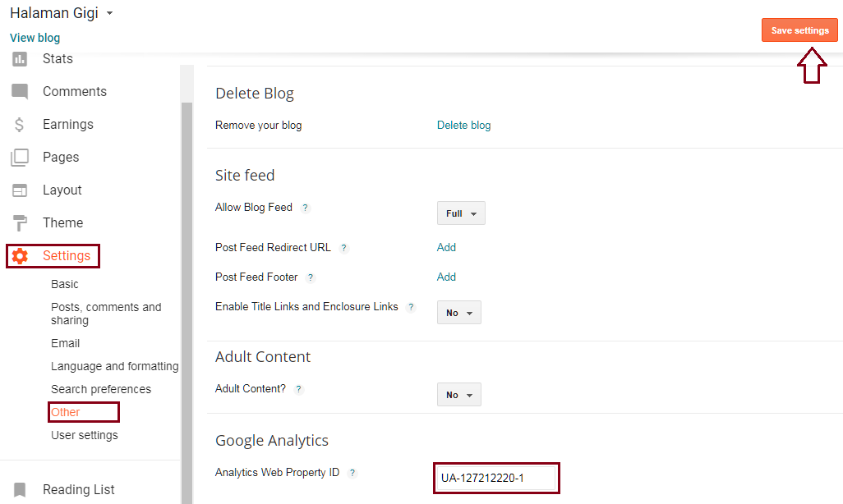This screenshot has width=843, height=504.
Task: Open help for Analytics Web Property ID
Action: [352, 474]
